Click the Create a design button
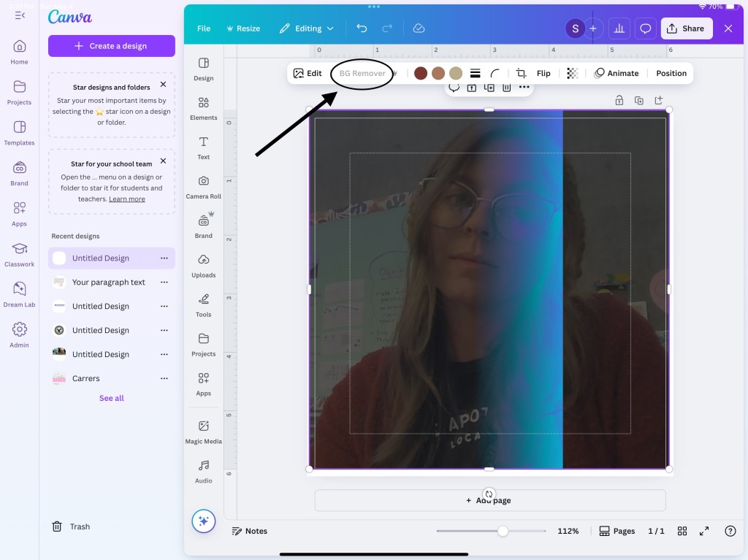 pos(112,46)
